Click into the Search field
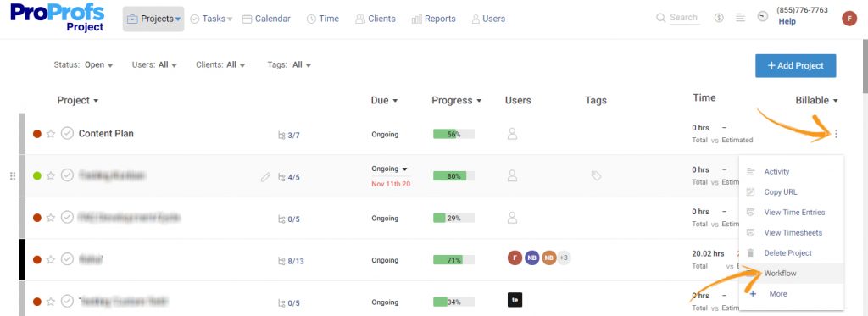This screenshot has height=316, width=868. pyautogui.click(x=684, y=18)
